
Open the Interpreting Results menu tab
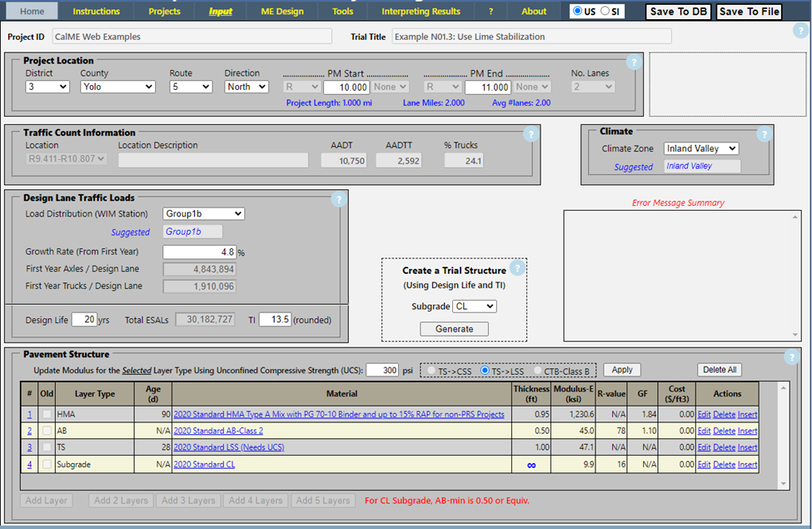click(421, 12)
